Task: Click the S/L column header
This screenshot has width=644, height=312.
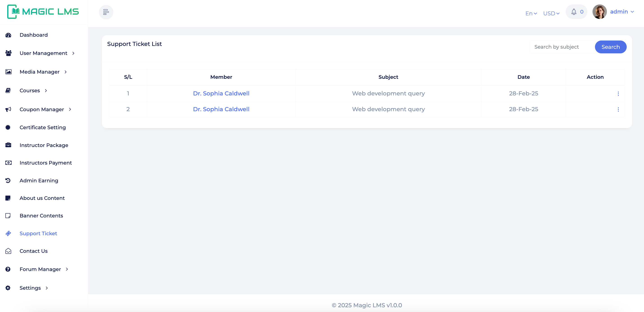Action: [x=128, y=77]
